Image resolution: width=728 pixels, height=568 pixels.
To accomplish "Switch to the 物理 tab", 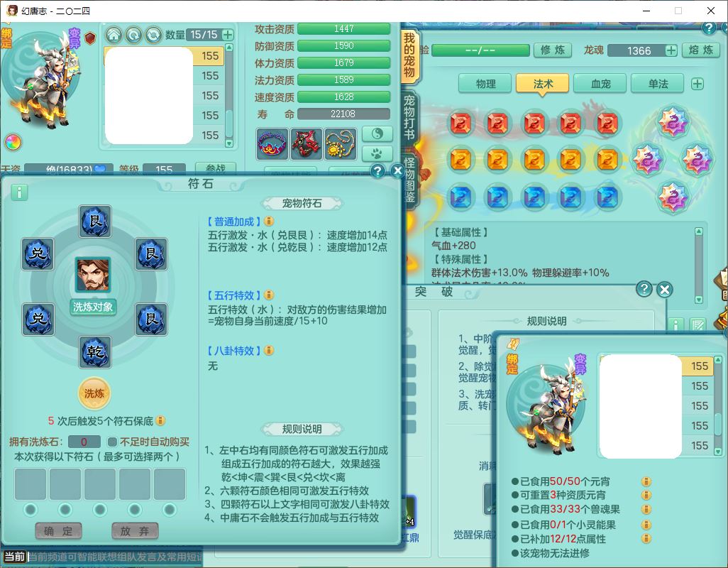I will tap(485, 84).
